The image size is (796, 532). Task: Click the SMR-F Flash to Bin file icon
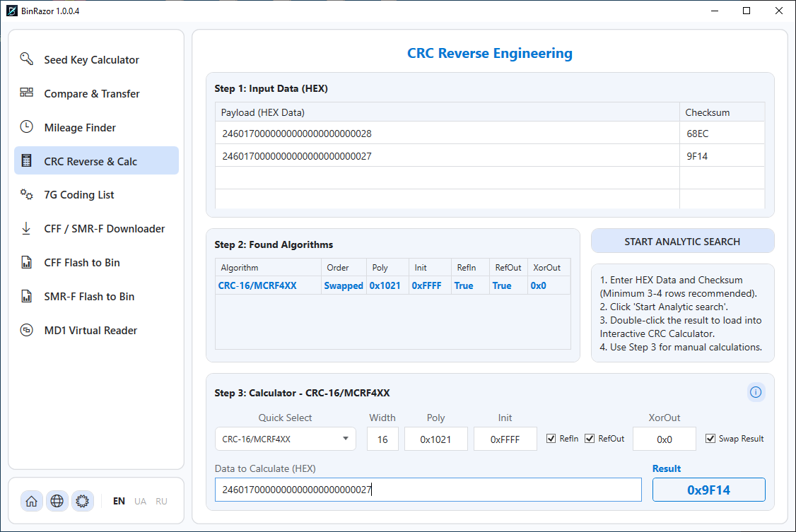26,296
